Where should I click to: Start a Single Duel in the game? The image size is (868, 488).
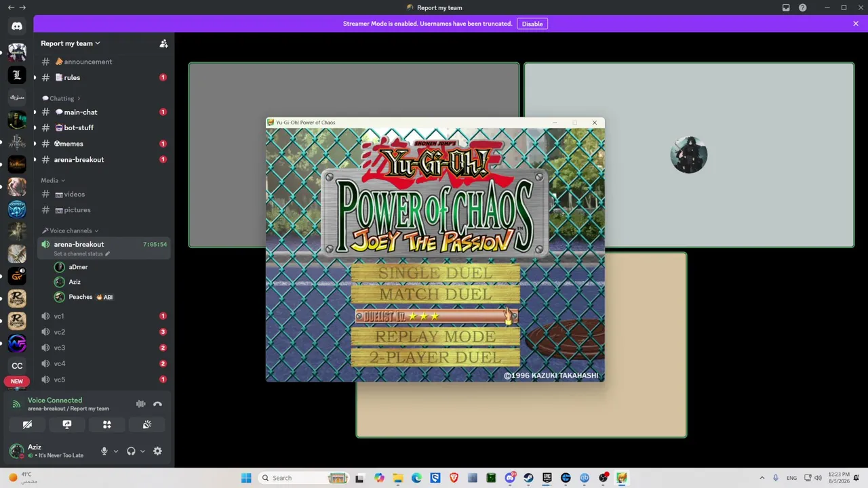click(435, 273)
